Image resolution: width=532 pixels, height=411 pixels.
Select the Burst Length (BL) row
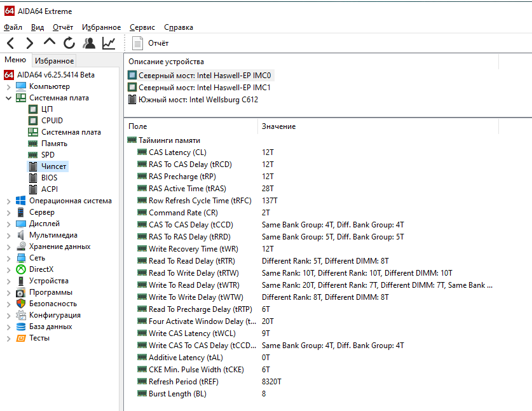point(310,394)
